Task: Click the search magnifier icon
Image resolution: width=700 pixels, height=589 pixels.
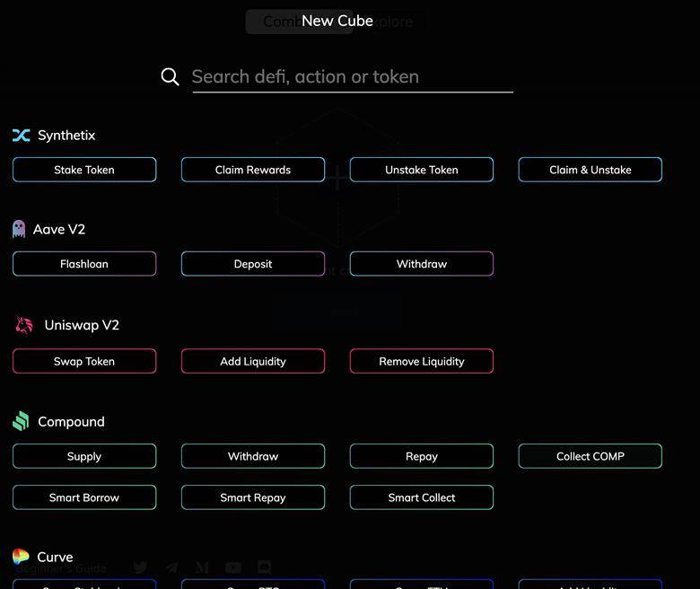Action: (171, 77)
